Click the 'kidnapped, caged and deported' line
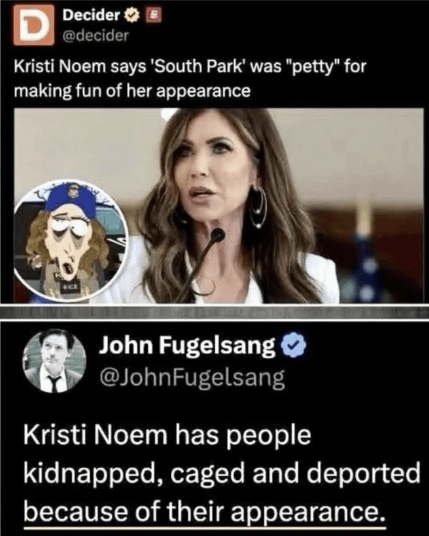Screen dimensions: 429x536 (x=222, y=473)
